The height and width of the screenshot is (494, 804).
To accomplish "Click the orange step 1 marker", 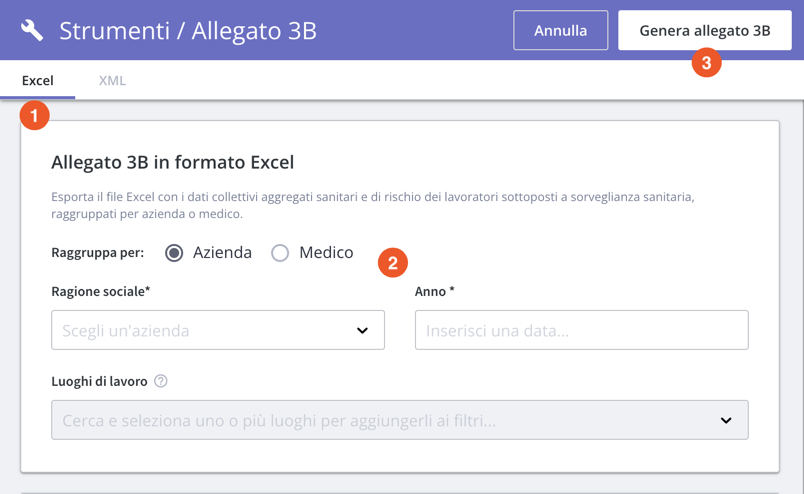I will point(34,116).
